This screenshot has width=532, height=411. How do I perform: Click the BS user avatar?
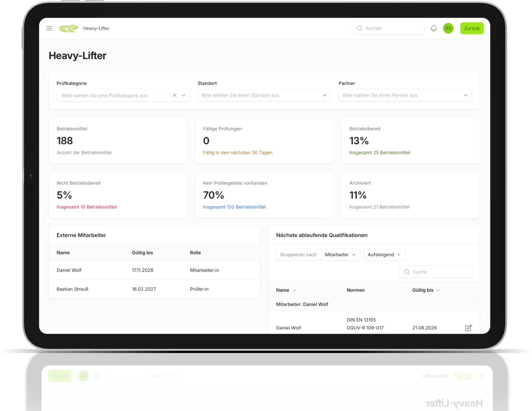pyautogui.click(x=448, y=28)
